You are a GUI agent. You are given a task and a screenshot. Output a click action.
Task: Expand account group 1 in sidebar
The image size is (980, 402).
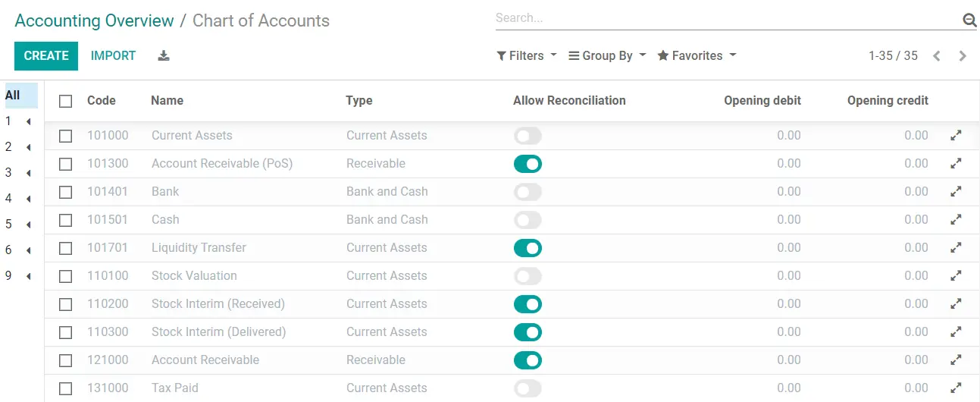coord(28,122)
